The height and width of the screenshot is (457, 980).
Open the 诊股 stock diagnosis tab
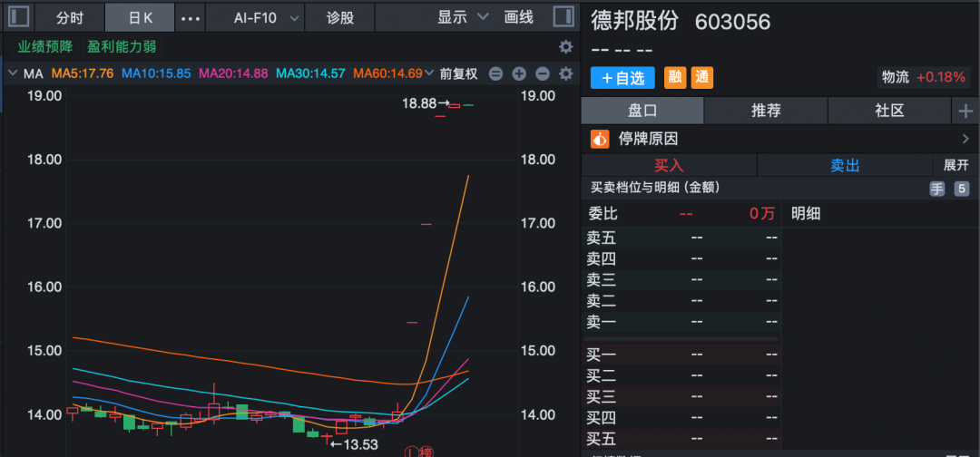coord(340,18)
